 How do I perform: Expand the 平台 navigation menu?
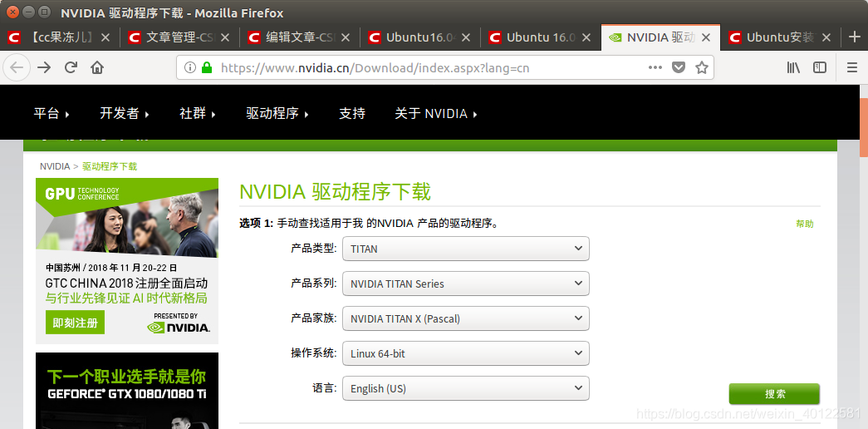tap(51, 114)
